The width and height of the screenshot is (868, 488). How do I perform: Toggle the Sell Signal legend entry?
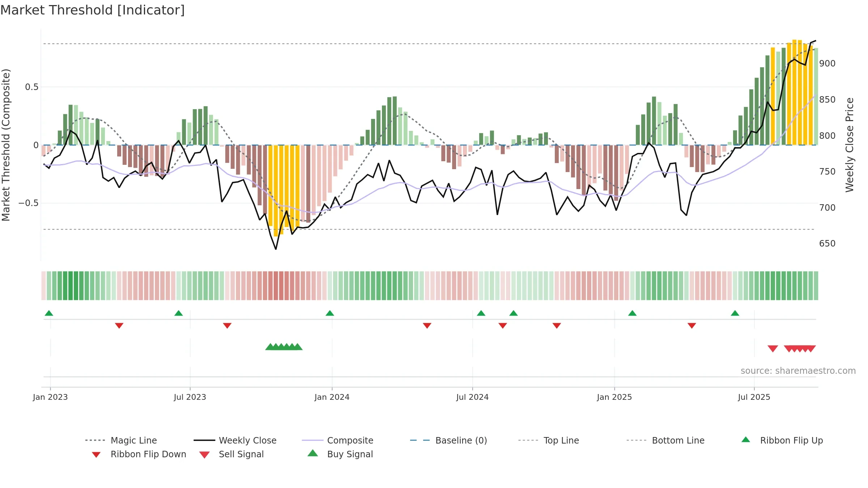(231, 454)
